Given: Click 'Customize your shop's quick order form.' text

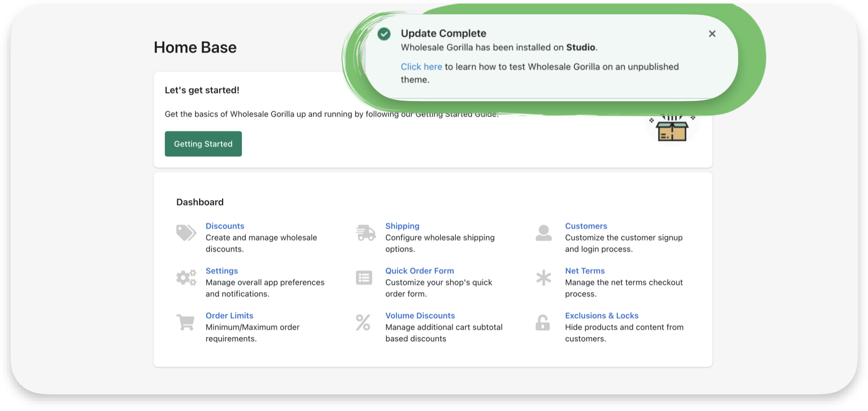Looking at the screenshot, I should (439, 288).
